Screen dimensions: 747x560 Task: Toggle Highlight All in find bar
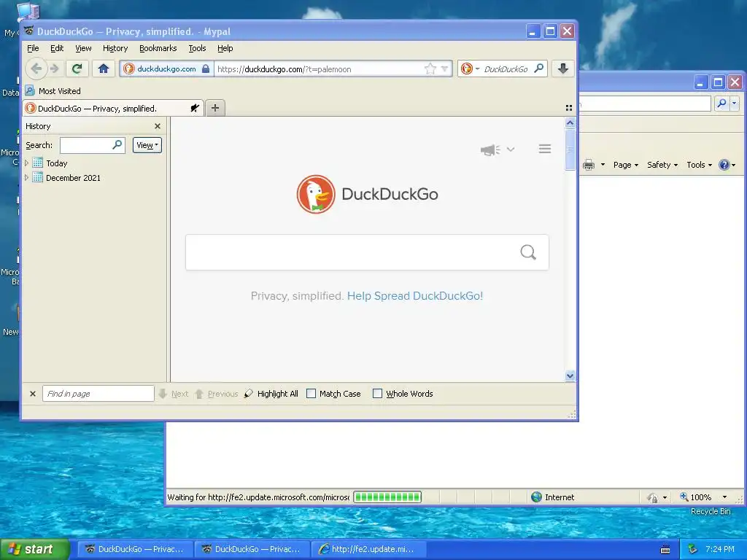271,394
